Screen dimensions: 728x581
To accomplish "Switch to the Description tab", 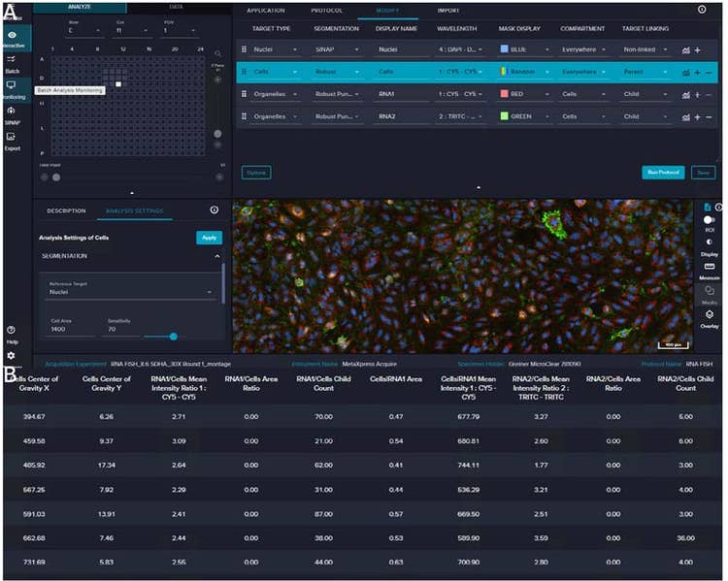I will tap(66, 210).
